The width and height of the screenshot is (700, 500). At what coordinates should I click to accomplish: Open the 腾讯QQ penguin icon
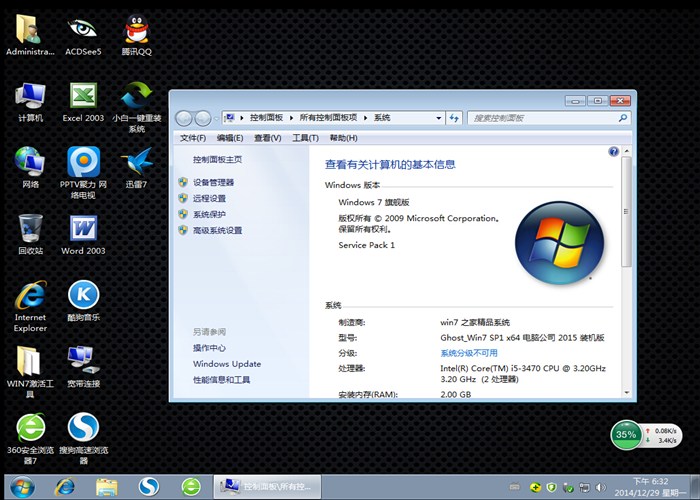(137, 34)
